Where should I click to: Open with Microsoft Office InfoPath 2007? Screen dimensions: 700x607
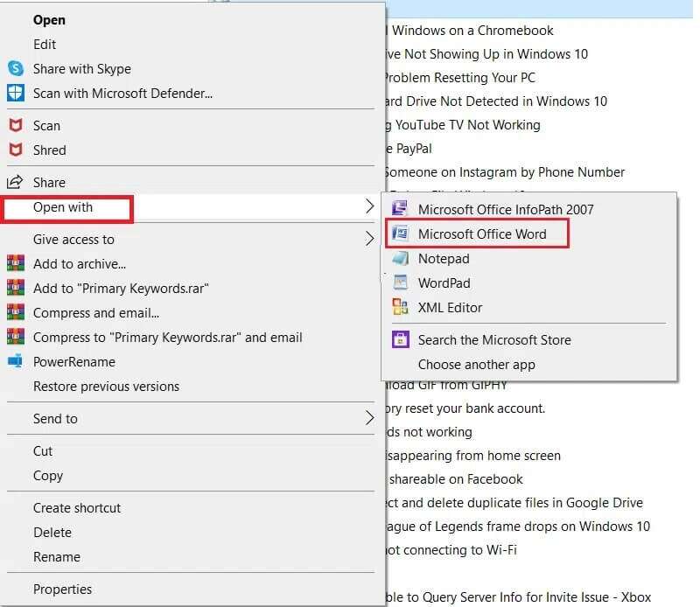529,209
